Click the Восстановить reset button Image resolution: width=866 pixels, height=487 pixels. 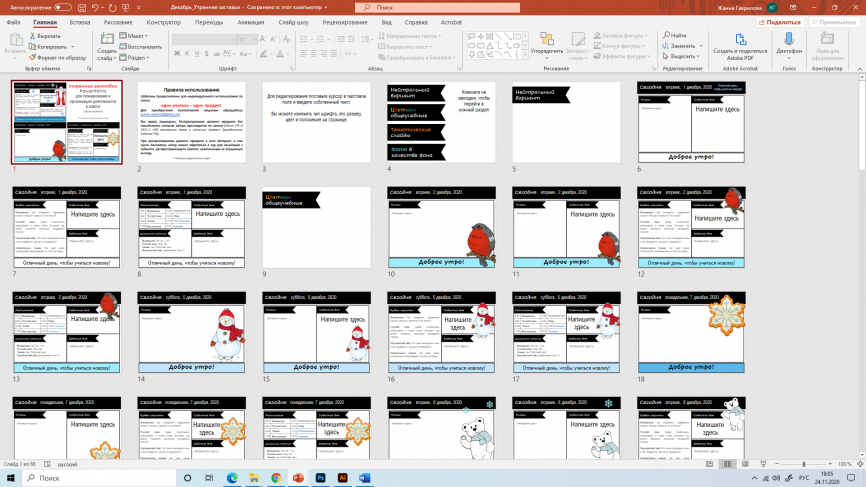[x=144, y=46]
